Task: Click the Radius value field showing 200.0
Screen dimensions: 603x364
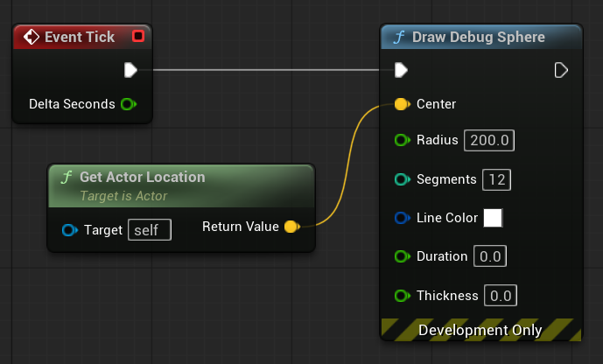Action: 490,140
